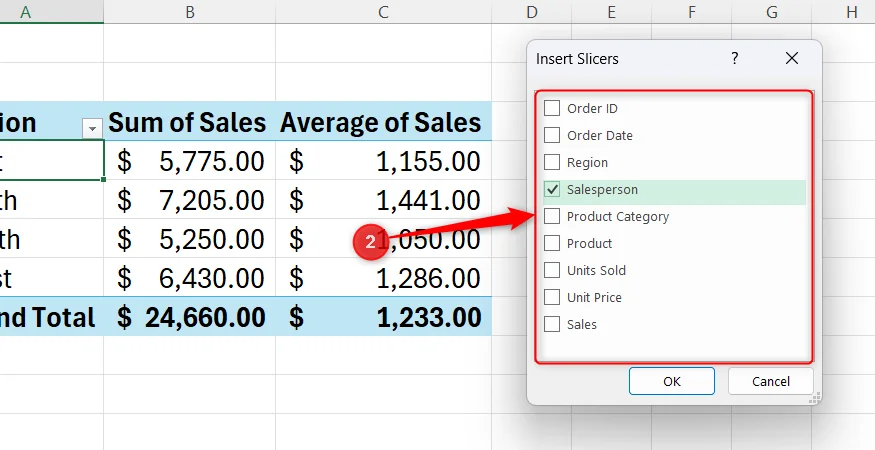Viewport: 875px width, 450px height.
Task: Select column F header
Action: click(x=691, y=12)
